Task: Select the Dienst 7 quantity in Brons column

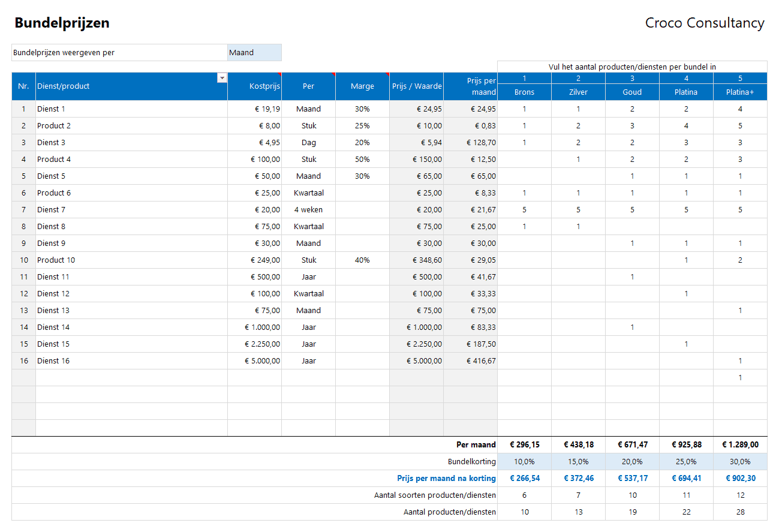Action: tap(524, 210)
